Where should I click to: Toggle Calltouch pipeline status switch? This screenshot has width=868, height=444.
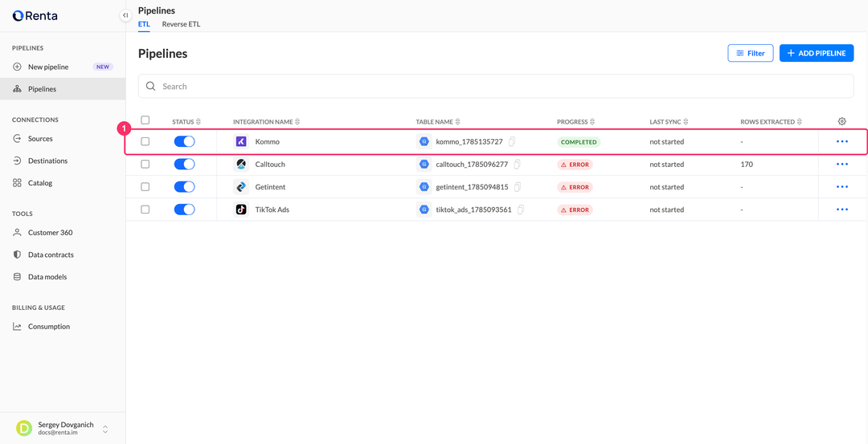[184, 165]
